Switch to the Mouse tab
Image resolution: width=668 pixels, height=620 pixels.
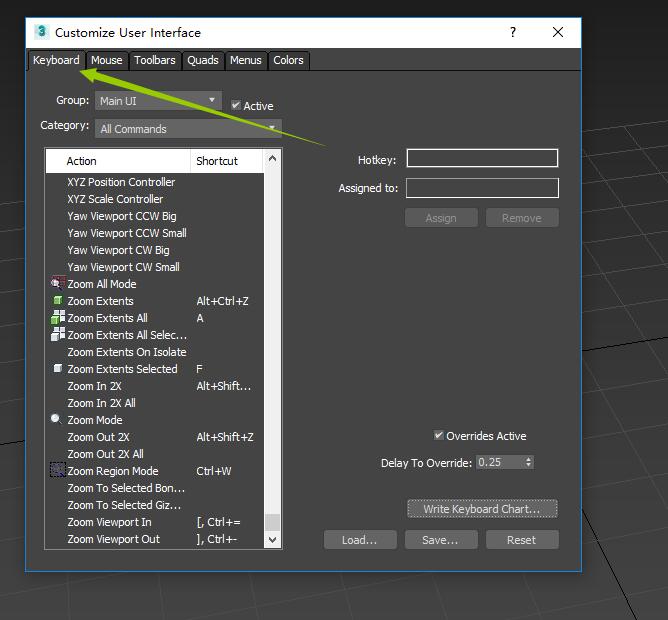click(x=106, y=60)
